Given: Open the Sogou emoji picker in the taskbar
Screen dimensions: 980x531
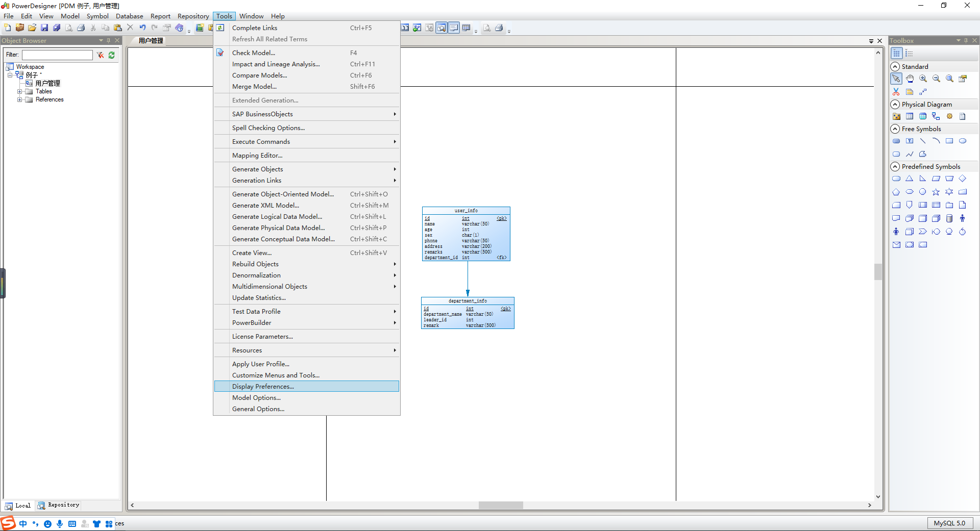Looking at the screenshot, I should coord(47,523).
